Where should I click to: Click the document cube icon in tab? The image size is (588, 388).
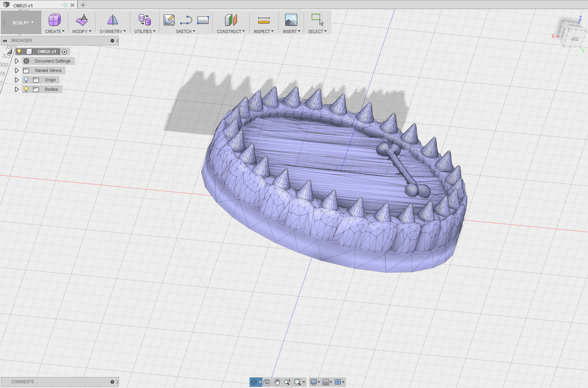click(x=6, y=5)
